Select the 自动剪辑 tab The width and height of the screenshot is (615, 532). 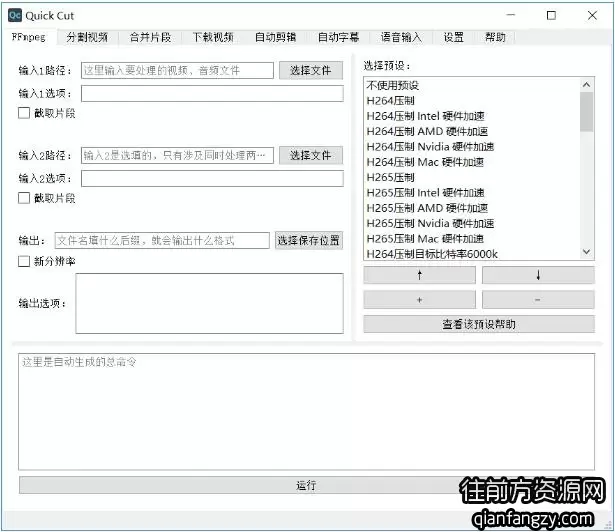pos(275,37)
